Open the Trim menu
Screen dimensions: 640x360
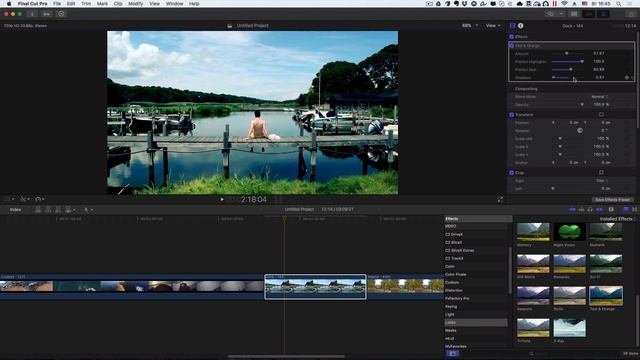click(x=86, y=4)
